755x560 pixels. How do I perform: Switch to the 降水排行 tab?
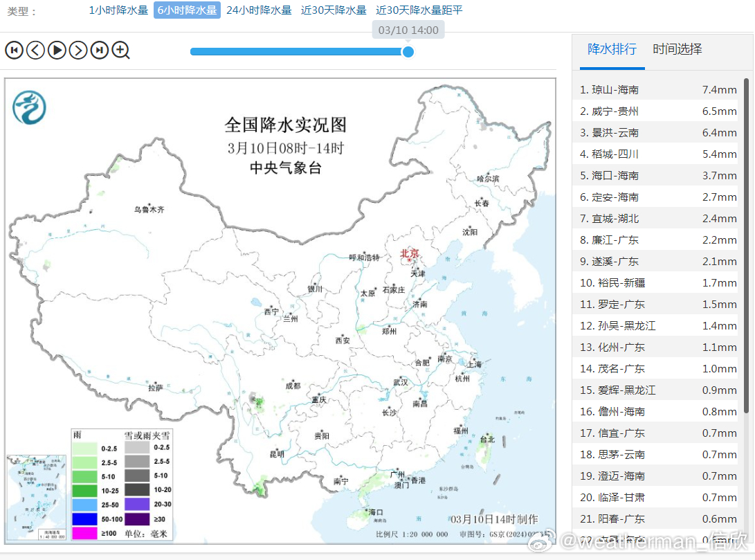611,50
